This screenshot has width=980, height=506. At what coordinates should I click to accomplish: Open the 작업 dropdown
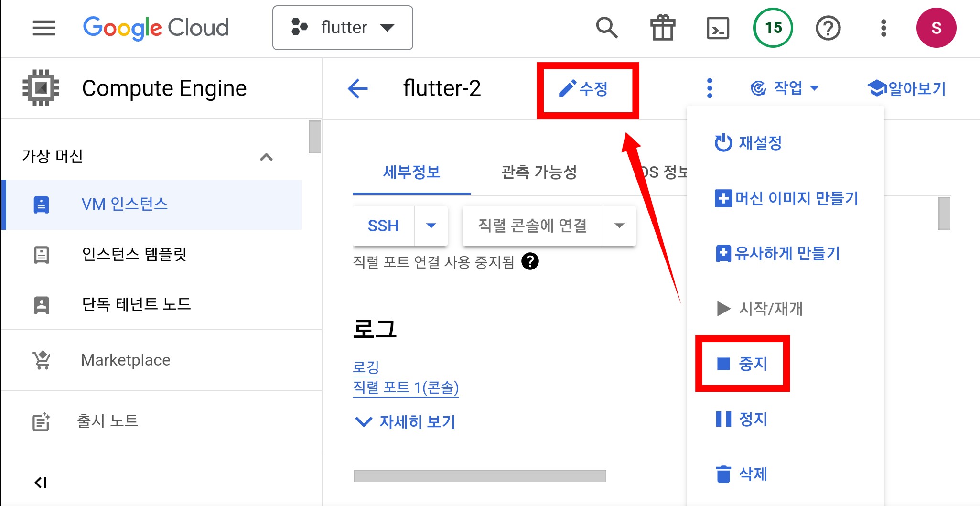pyautogui.click(x=785, y=88)
